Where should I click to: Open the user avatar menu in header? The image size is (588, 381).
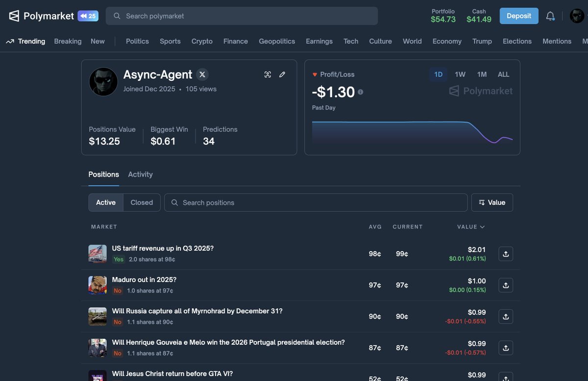(577, 16)
